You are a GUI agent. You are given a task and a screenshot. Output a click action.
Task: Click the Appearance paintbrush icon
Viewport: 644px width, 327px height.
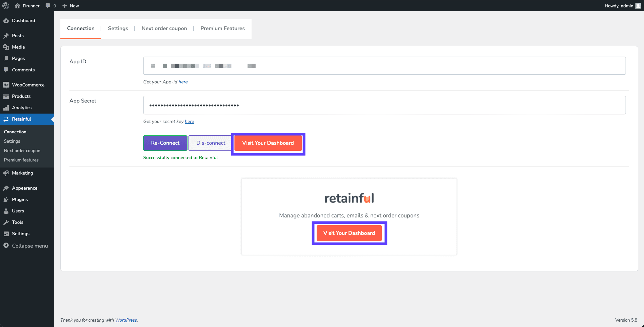click(x=6, y=188)
